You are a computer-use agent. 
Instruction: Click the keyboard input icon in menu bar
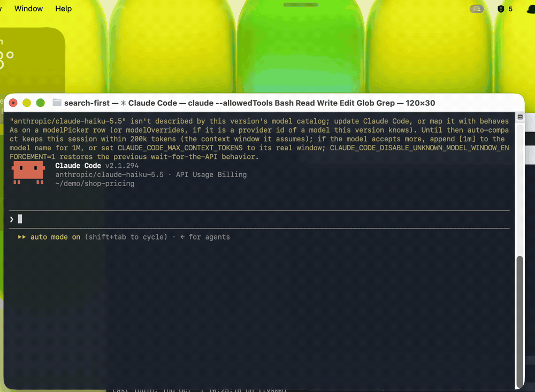click(x=477, y=9)
